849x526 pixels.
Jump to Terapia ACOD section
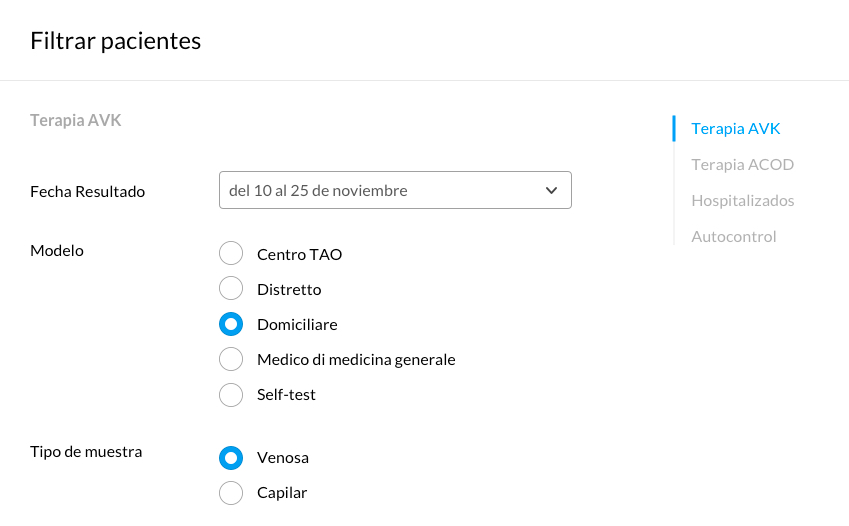coord(742,164)
